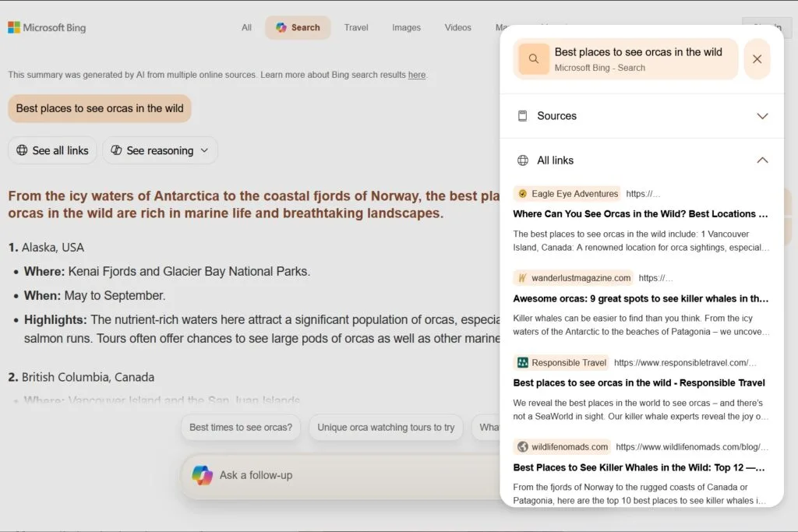Open 'Best Places to See Killer Whales in the Wild: Top 12' link

[639, 467]
